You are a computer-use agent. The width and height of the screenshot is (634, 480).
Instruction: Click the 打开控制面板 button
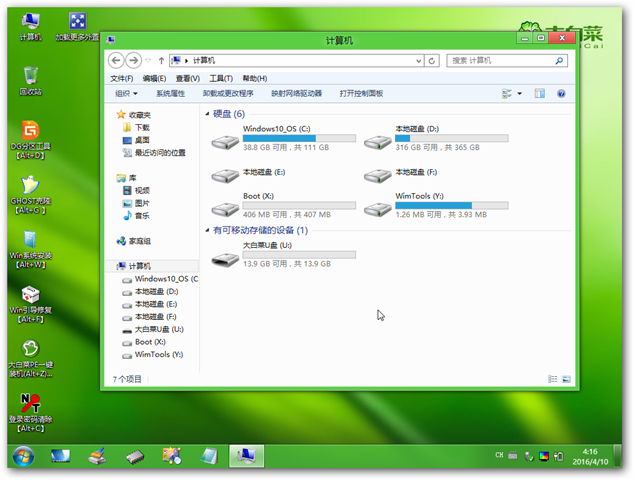point(361,93)
